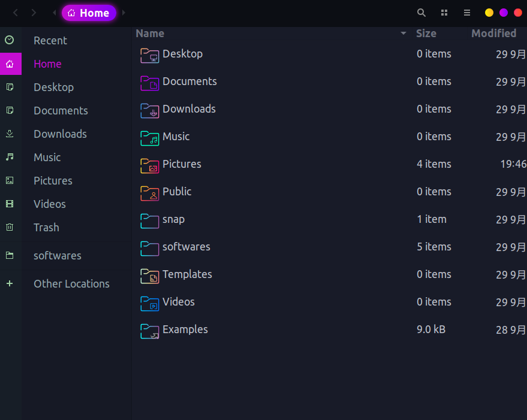Go back with the left arrow
Screen dimensions: 527x420
(16, 13)
